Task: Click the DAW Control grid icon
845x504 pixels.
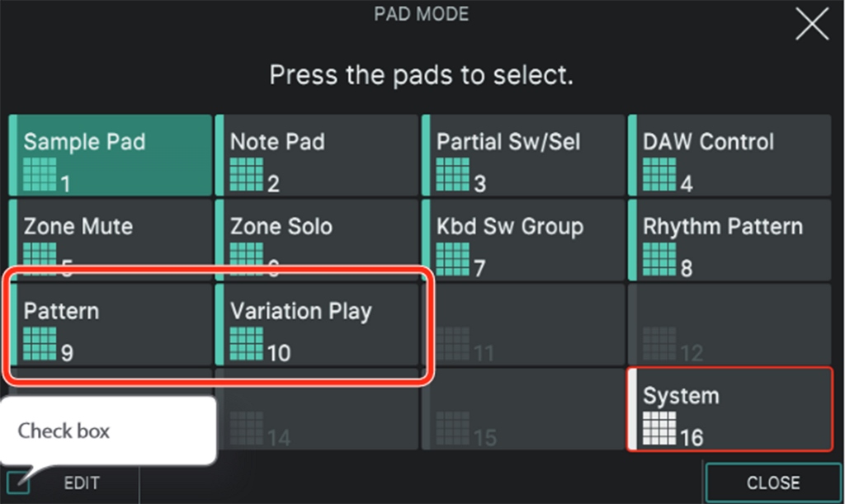Action: pyautogui.click(x=659, y=175)
